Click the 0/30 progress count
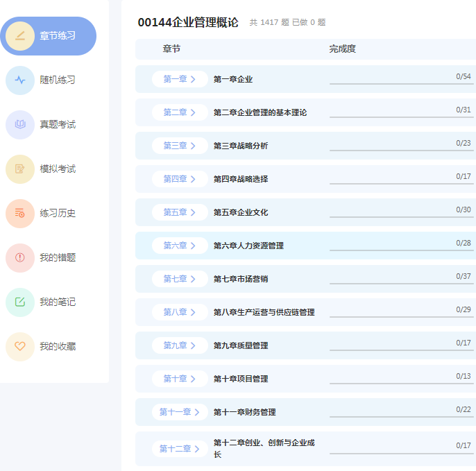Image resolution: width=476 pixels, height=471 pixels. coord(464,209)
